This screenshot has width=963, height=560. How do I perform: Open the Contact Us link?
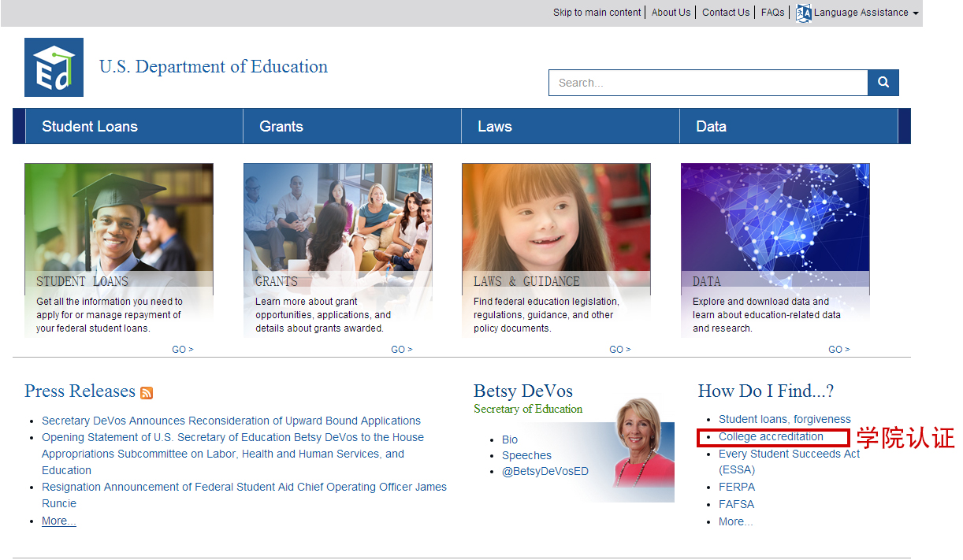coord(726,13)
